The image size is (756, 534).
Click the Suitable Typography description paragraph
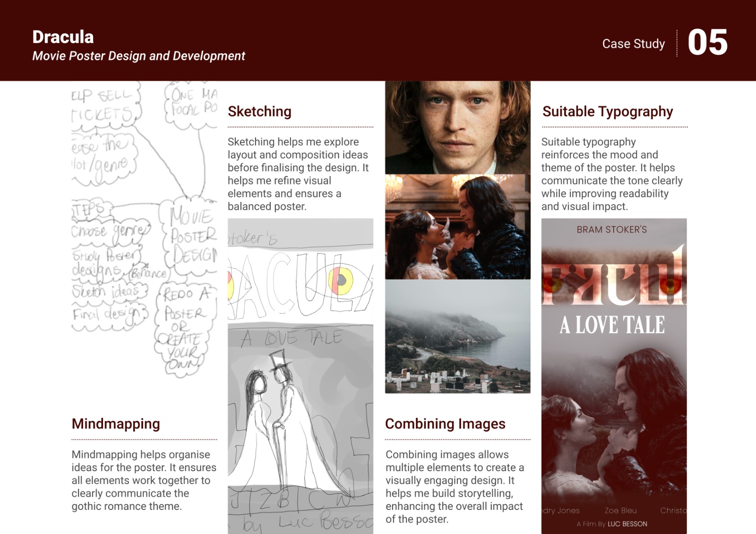tap(612, 174)
